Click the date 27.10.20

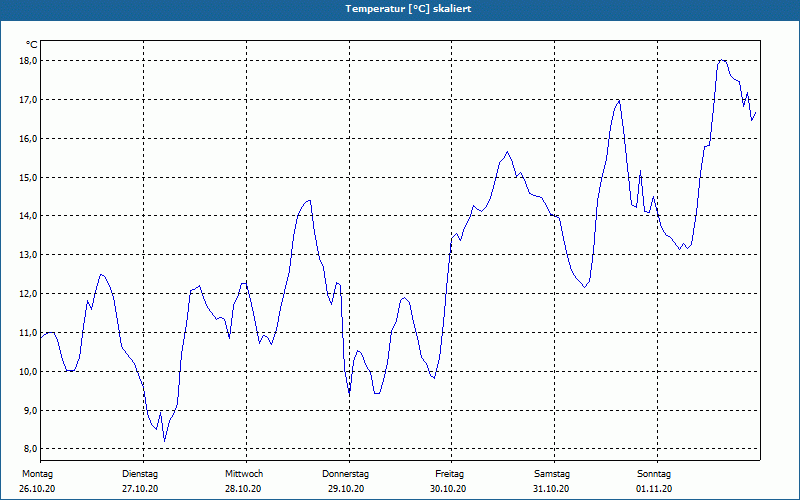click(x=140, y=489)
